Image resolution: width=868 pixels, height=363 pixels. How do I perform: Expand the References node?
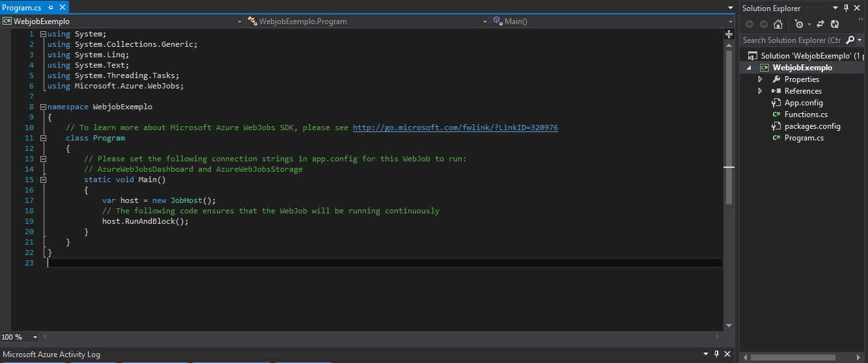click(x=760, y=91)
